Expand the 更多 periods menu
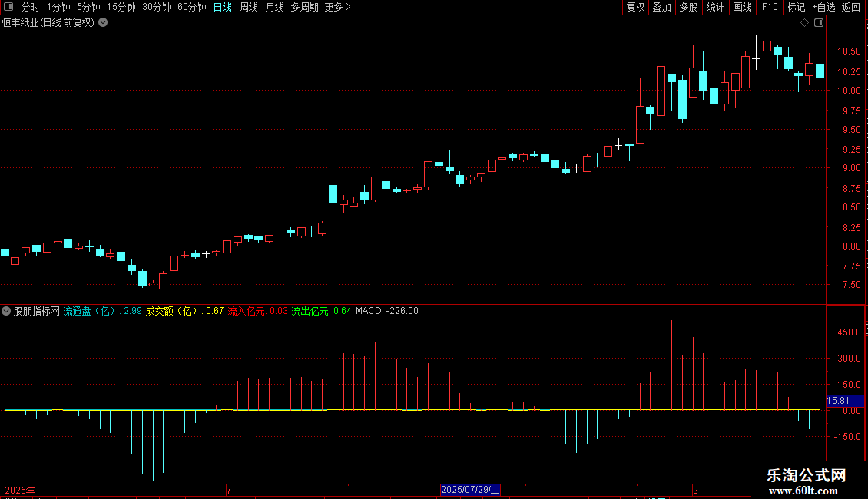 (x=337, y=7)
